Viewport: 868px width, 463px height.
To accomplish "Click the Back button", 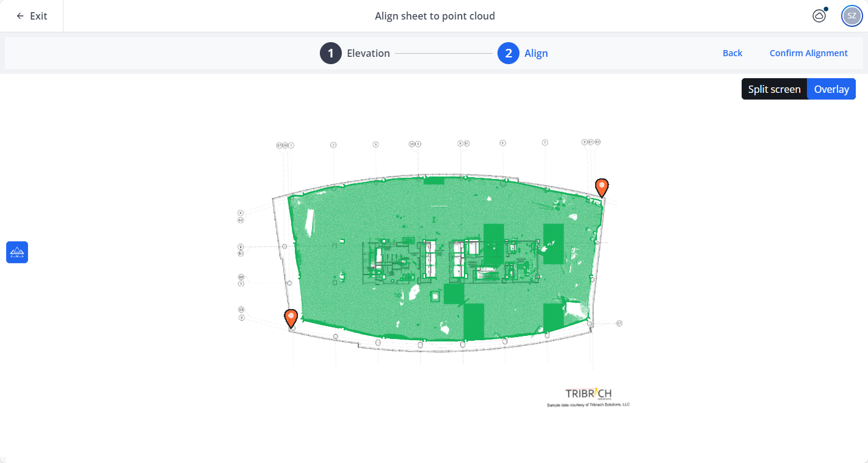I will tap(732, 53).
